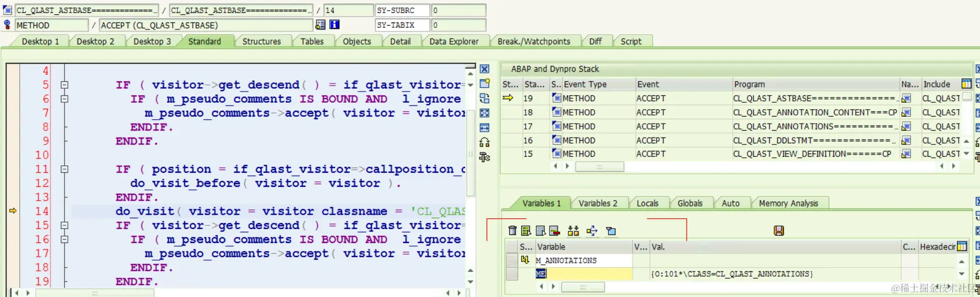
Task: Click the move/arrows icon in Variables toolbar
Action: point(592,231)
